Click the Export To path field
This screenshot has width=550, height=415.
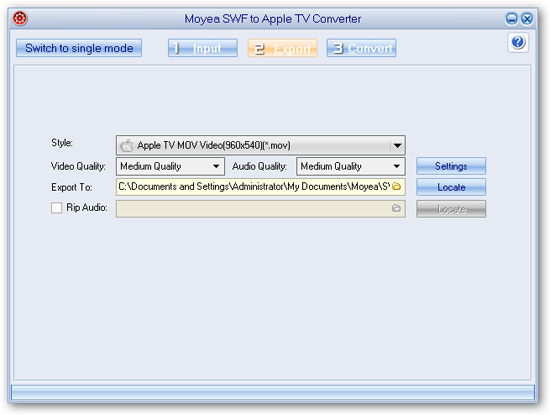click(261, 187)
